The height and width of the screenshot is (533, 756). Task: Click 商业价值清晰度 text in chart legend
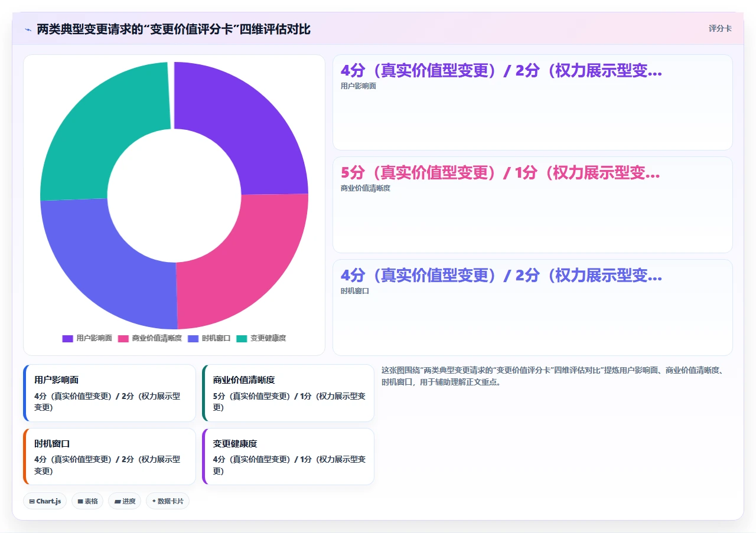[x=157, y=338]
